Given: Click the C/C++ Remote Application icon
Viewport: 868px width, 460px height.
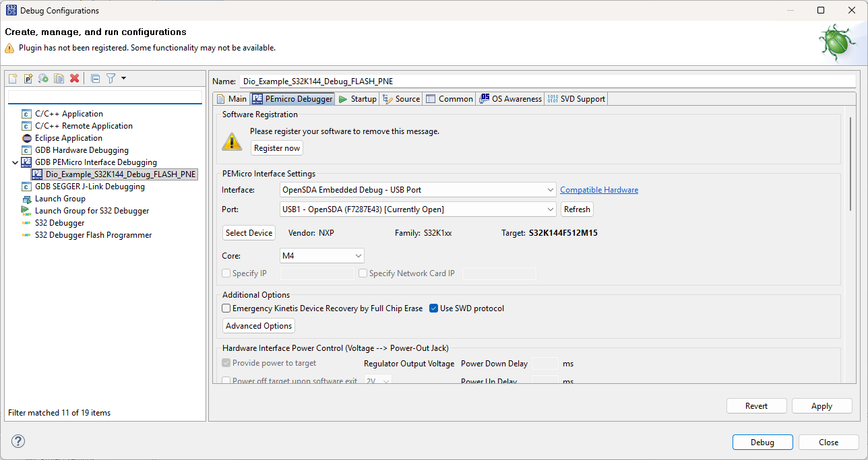Looking at the screenshot, I should (27, 126).
